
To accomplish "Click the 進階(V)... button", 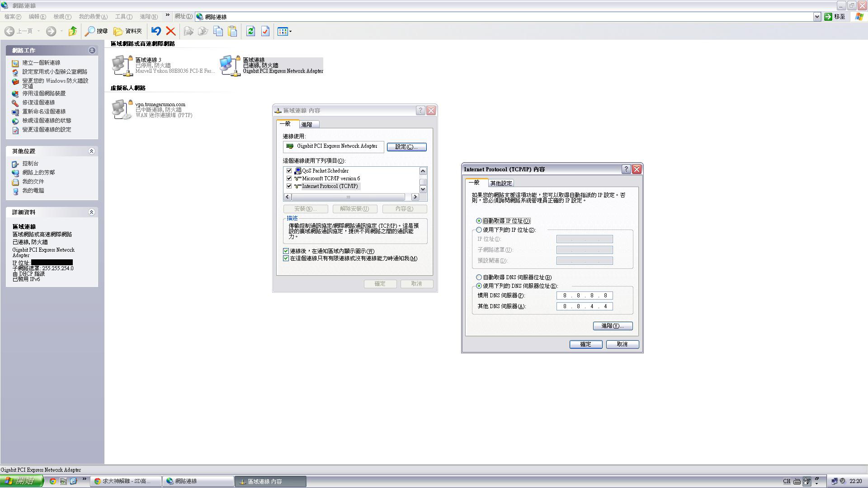I will (x=613, y=326).
